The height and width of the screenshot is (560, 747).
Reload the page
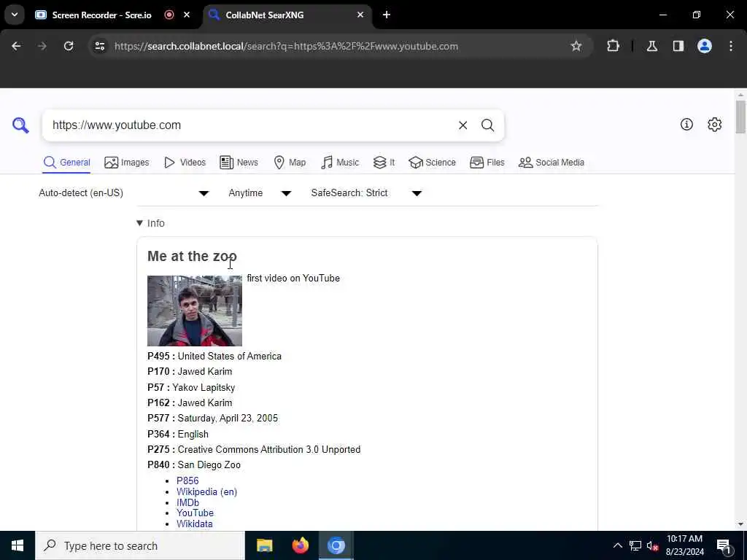tap(69, 46)
